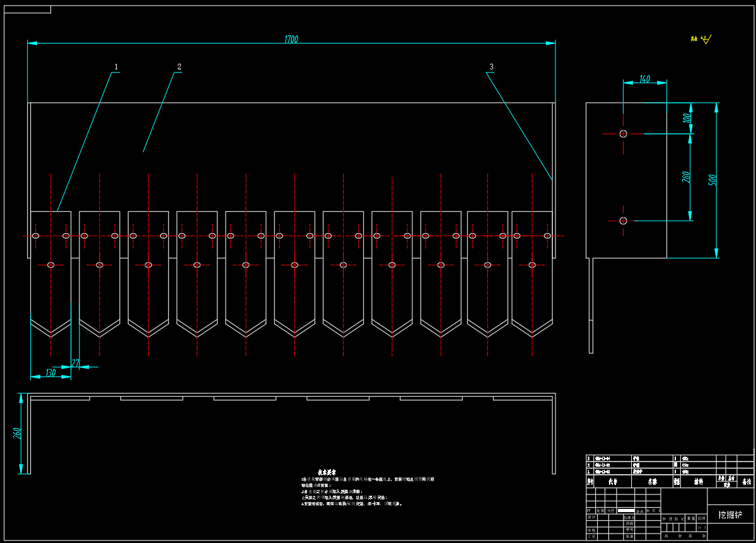
Task: Click the technical requirements heading text
Action: click(327, 472)
